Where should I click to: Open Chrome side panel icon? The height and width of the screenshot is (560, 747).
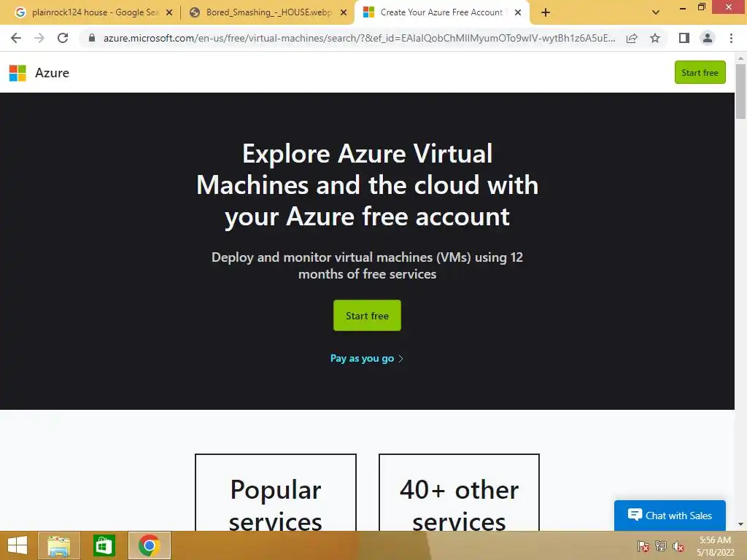pos(684,38)
